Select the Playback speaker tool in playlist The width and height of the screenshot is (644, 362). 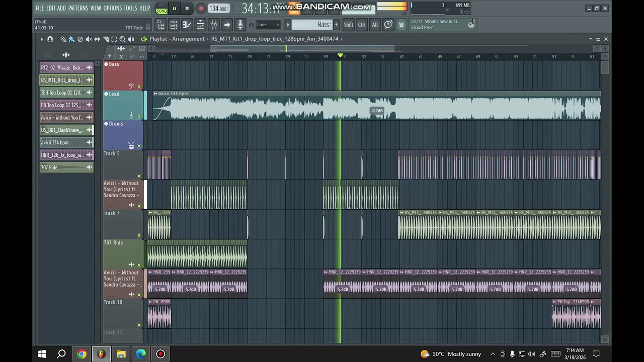(131, 39)
